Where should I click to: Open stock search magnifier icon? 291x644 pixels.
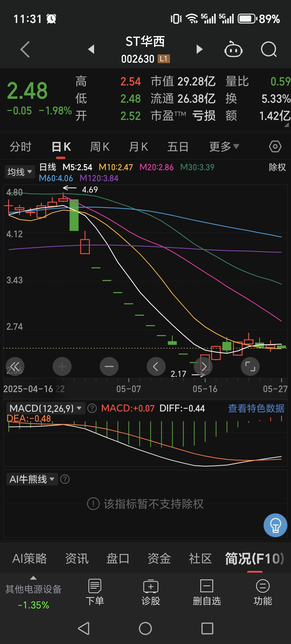[x=269, y=49]
